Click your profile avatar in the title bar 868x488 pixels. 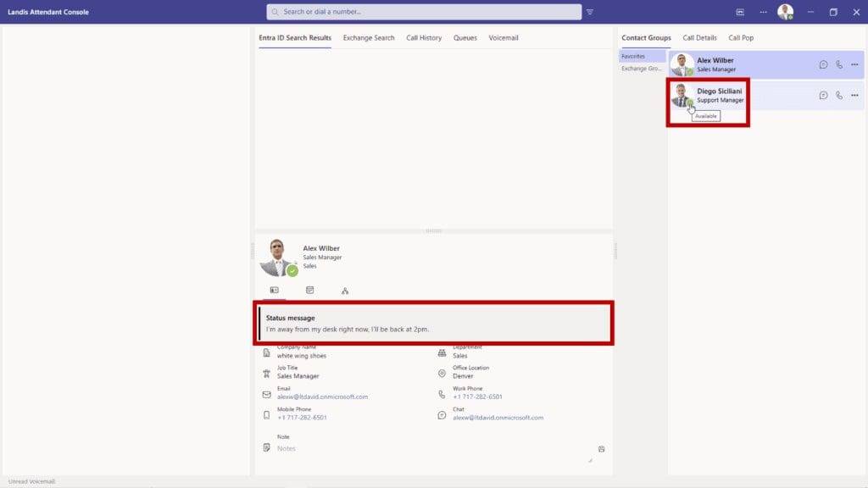pyautogui.click(x=784, y=12)
